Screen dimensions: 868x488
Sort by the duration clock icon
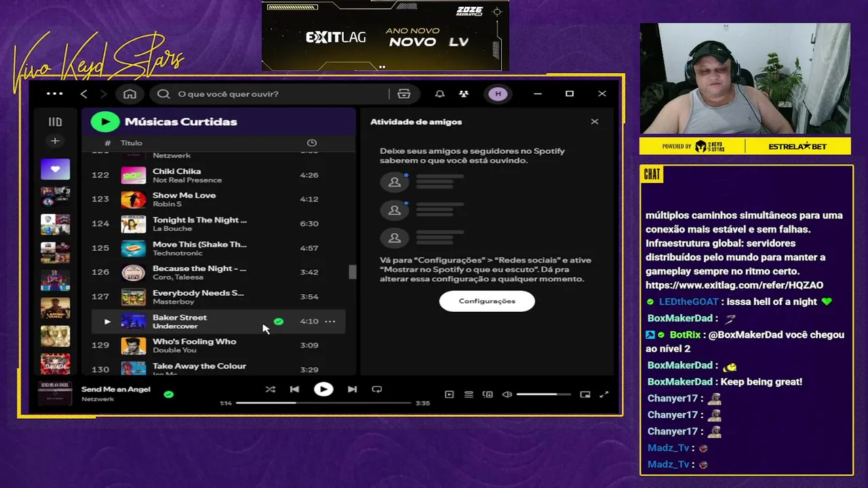(x=312, y=143)
